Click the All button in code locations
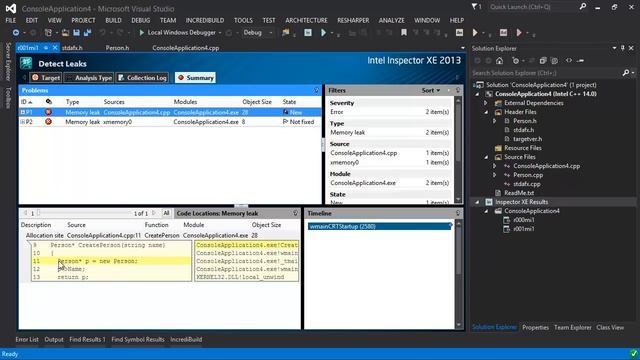640x360 pixels. coord(167,213)
